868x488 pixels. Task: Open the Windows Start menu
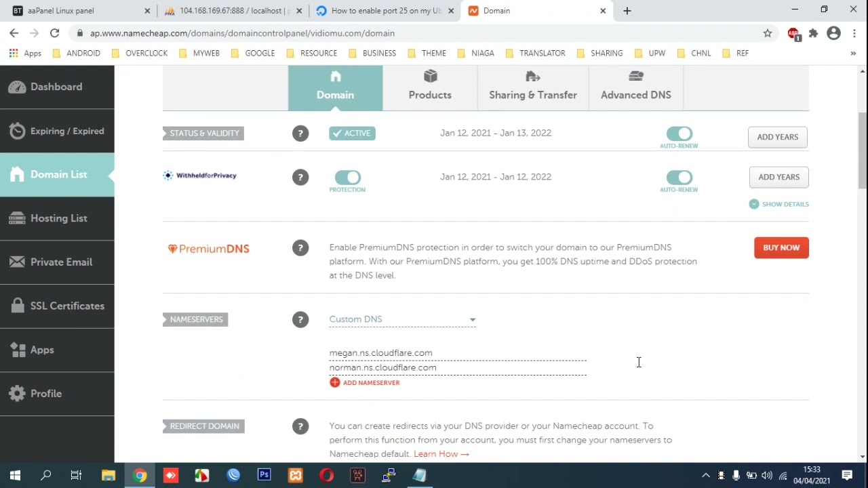click(15, 475)
